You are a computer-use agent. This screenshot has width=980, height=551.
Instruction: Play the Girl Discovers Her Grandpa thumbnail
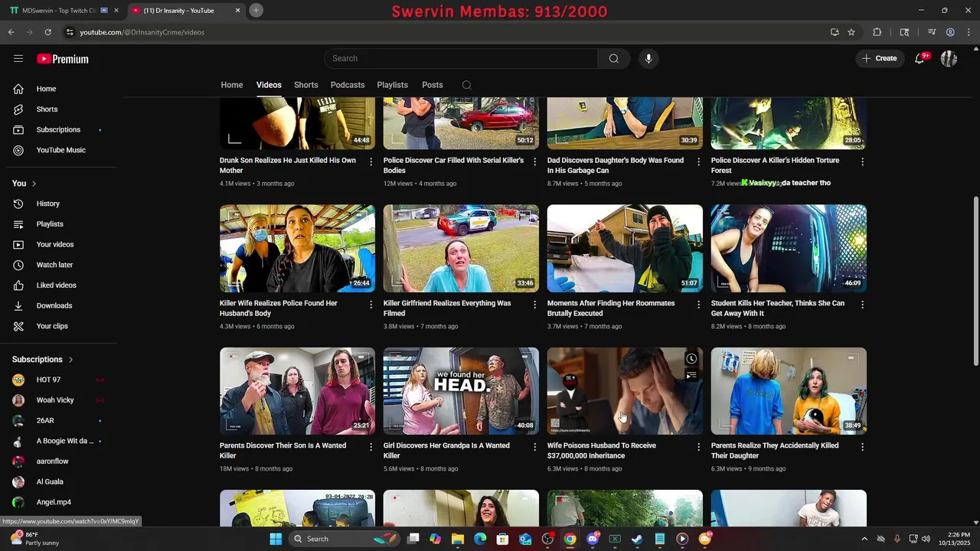(x=461, y=391)
